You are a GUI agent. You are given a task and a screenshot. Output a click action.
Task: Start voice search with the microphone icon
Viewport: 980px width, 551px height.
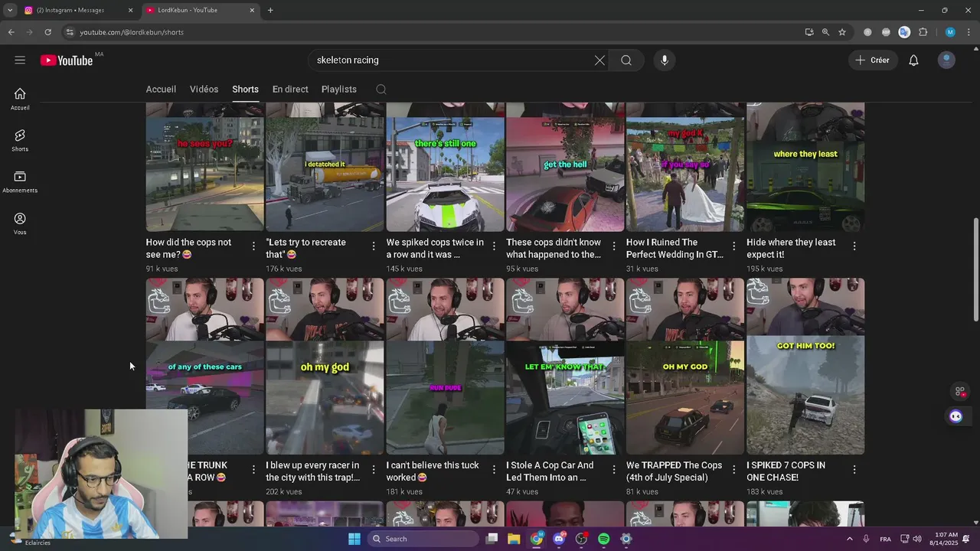click(665, 60)
